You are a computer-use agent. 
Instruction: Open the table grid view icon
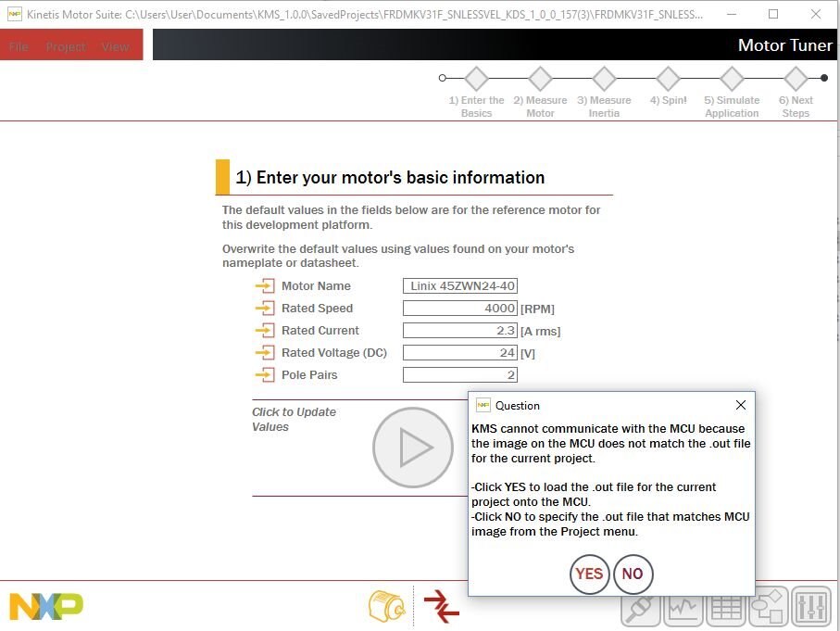click(726, 606)
